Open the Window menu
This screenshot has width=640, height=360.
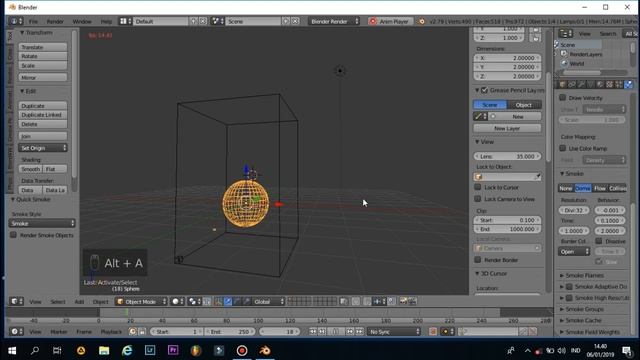pyautogui.click(x=82, y=21)
